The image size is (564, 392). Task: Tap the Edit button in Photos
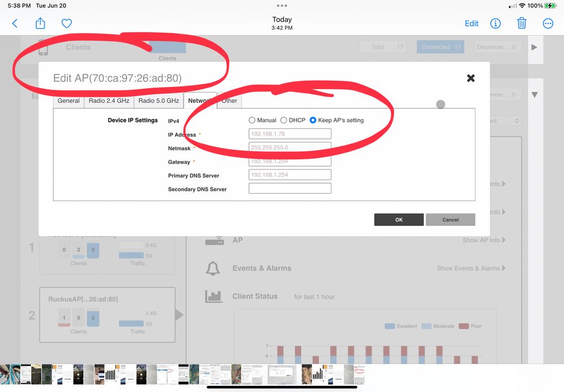pos(471,23)
